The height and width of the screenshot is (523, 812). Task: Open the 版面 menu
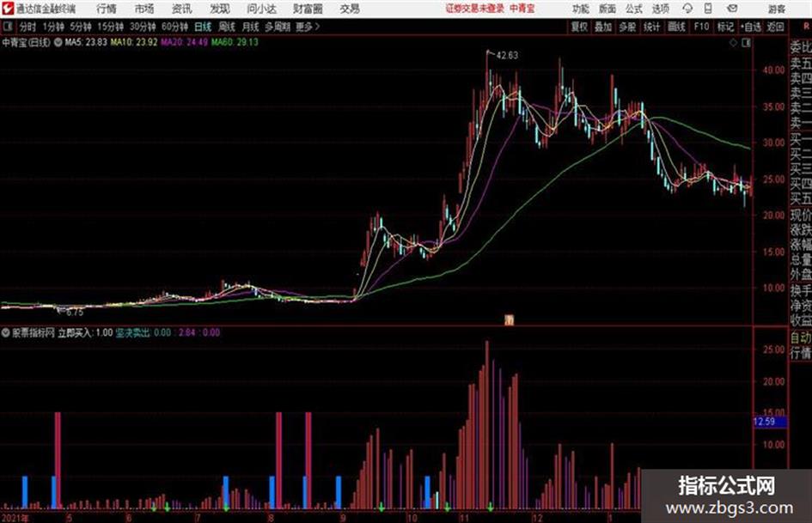(x=607, y=9)
